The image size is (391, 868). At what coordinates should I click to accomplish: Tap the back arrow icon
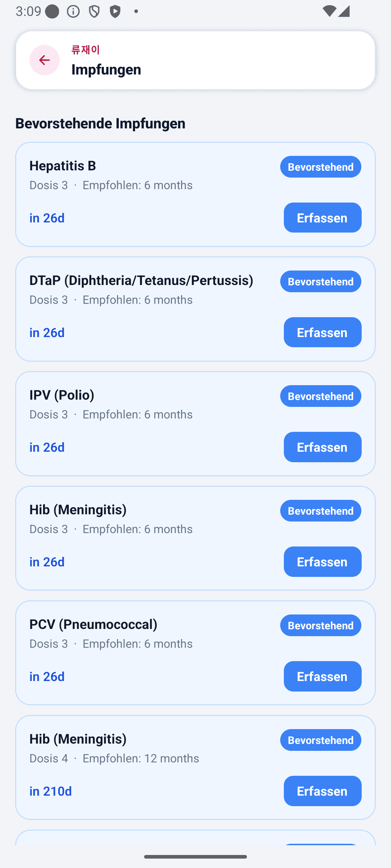(45, 60)
